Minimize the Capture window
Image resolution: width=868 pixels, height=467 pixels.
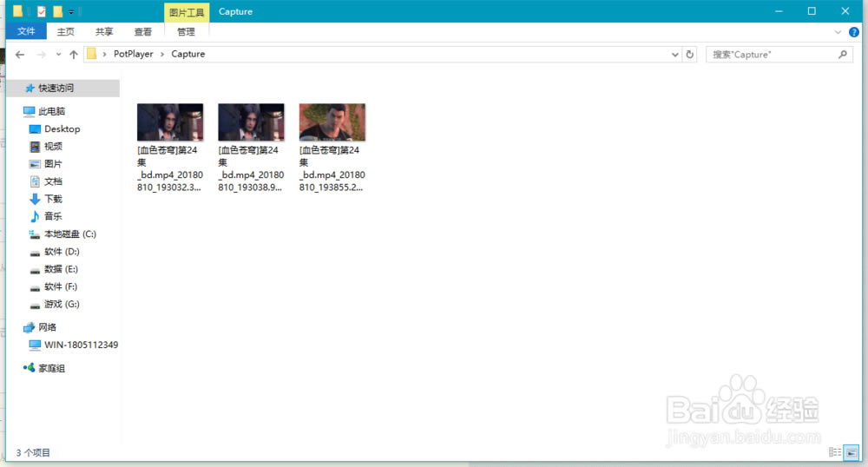pos(779,11)
